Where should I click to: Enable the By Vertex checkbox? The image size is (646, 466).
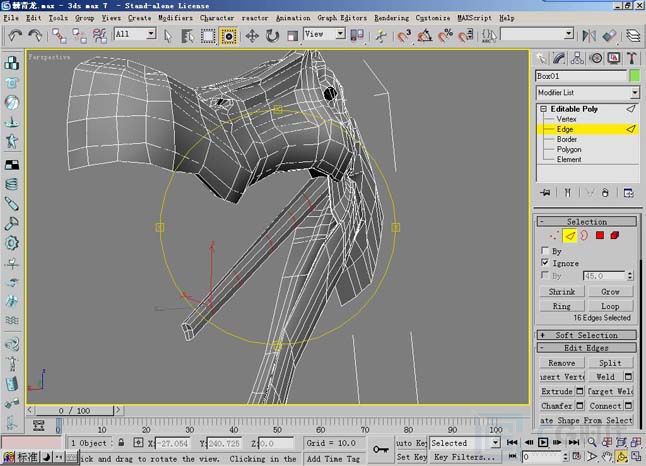click(x=544, y=251)
